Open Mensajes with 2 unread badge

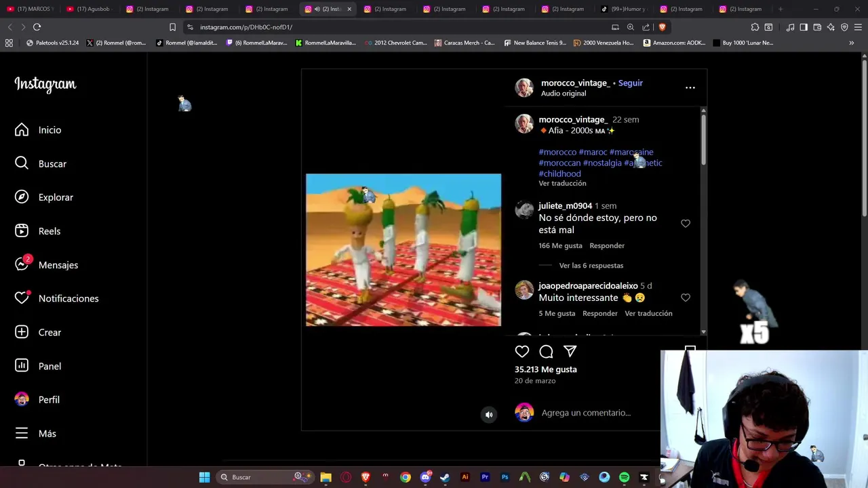point(46,265)
